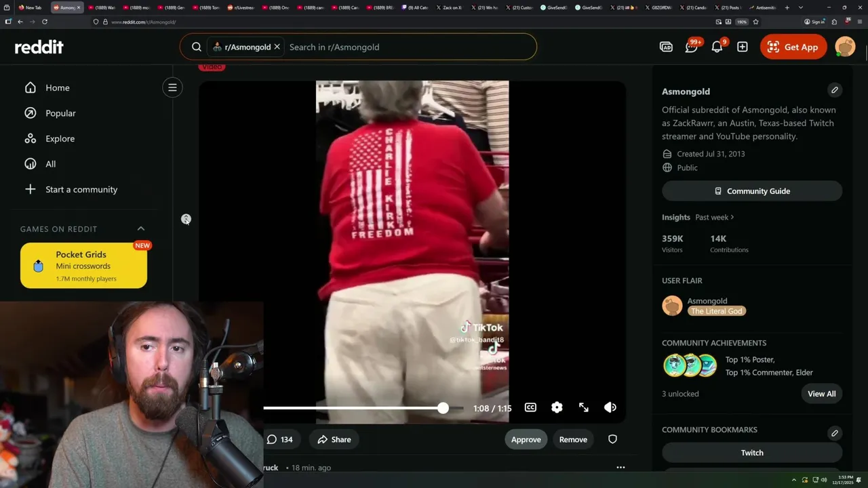Viewport: 868px width, 488px height.
Task: Remove the post
Action: point(573,439)
